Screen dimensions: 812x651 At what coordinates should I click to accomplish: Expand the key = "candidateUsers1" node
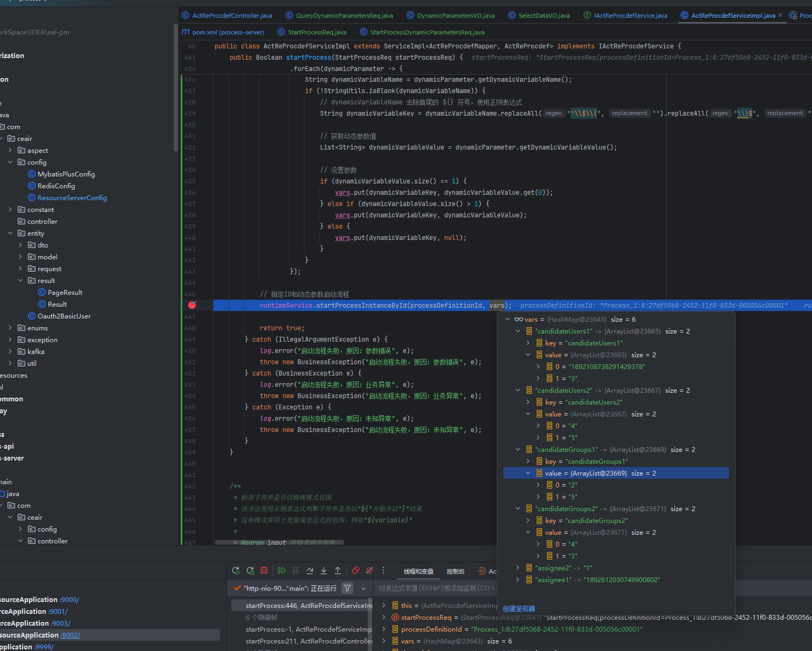click(x=528, y=343)
